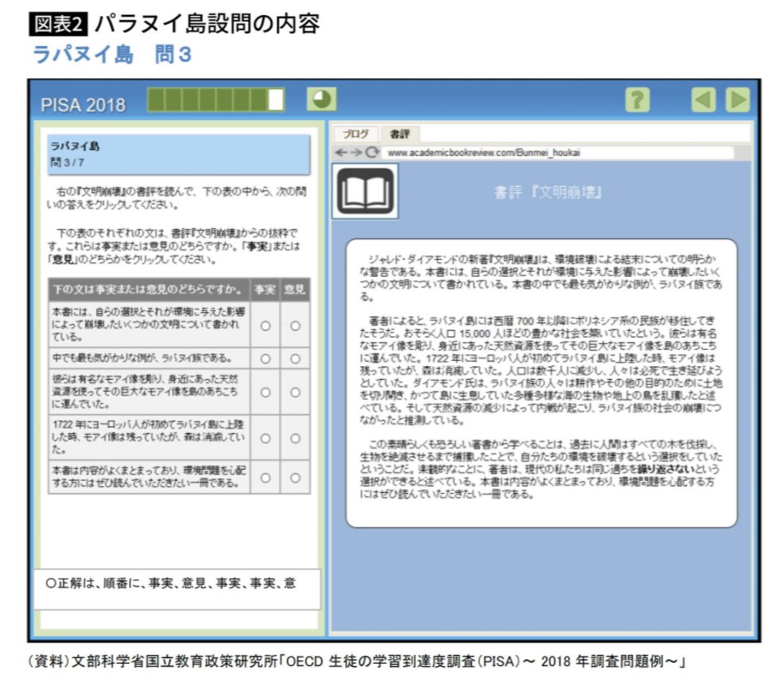Click the green PISA progress bar
784x678 pixels.
[x=215, y=100]
